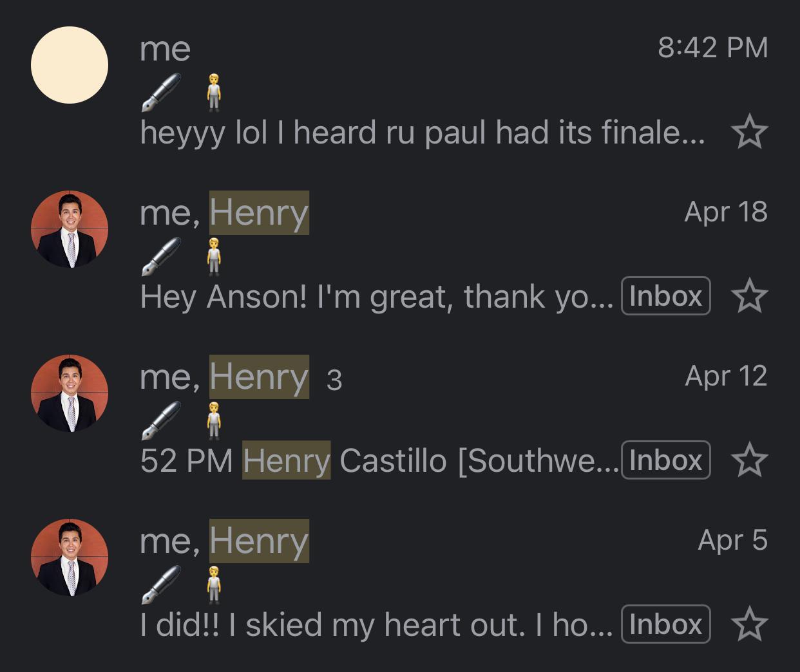Click the thread count 3 beside Henry

coord(334,380)
